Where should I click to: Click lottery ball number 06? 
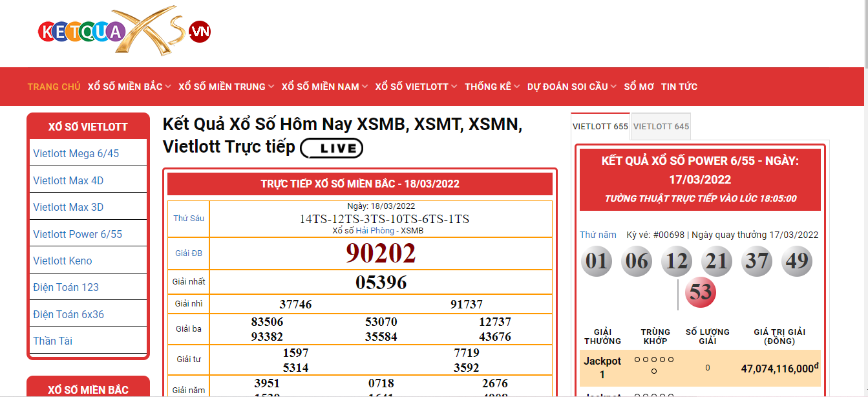637,261
